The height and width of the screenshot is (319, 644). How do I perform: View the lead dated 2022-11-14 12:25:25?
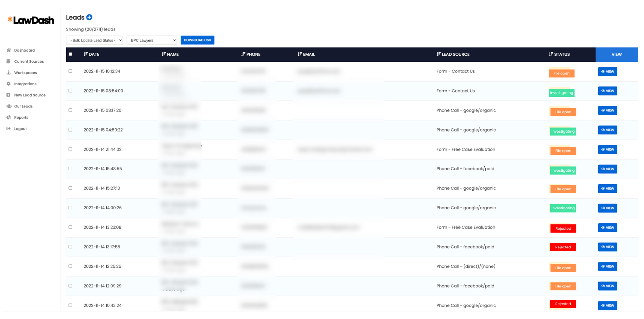[x=607, y=266]
